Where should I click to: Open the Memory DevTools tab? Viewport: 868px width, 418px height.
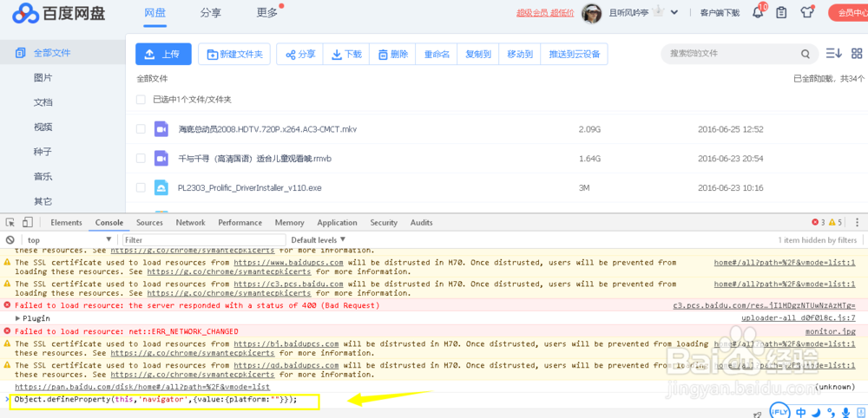point(290,222)
